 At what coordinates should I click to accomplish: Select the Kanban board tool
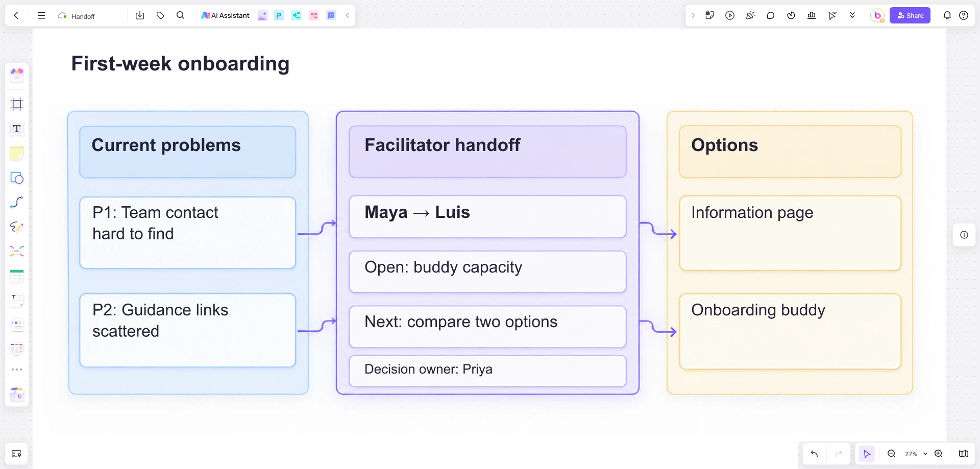point(17,349)
